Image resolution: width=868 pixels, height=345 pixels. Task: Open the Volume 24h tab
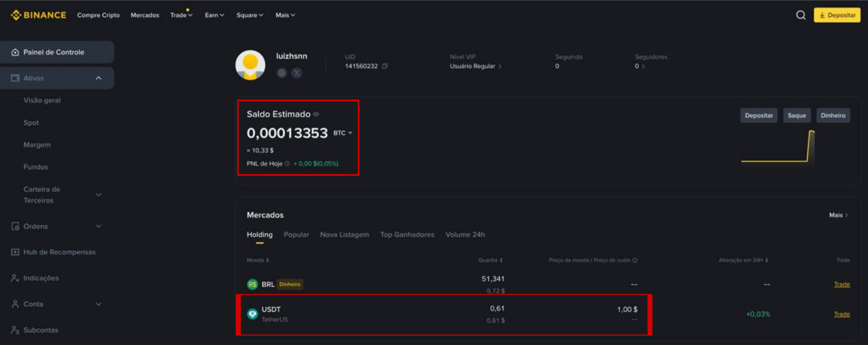pyautogui.click(x=465, y=235)
